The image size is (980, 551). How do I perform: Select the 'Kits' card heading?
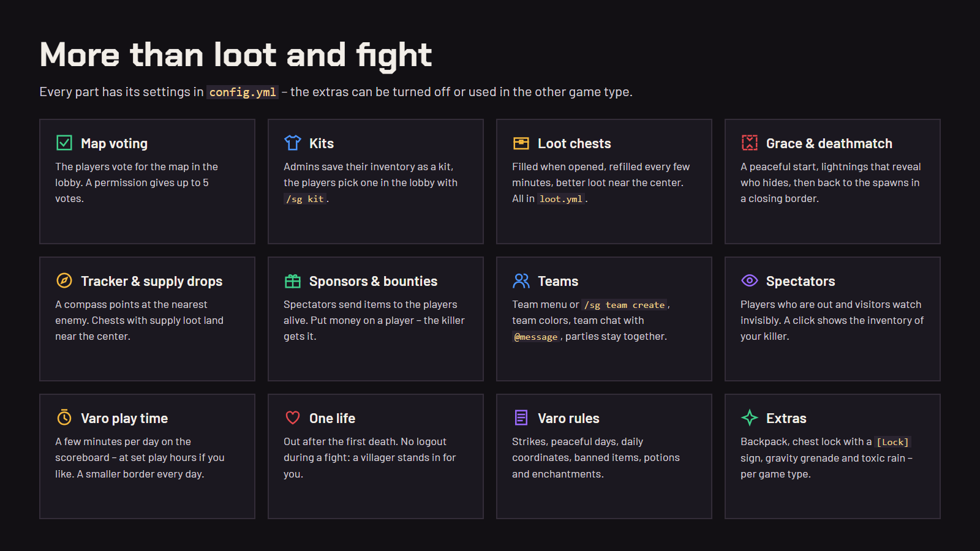322,143
